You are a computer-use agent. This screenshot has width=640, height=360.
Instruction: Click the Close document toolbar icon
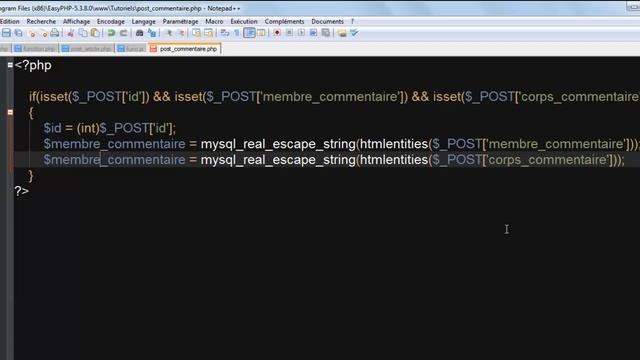(32, 33)
